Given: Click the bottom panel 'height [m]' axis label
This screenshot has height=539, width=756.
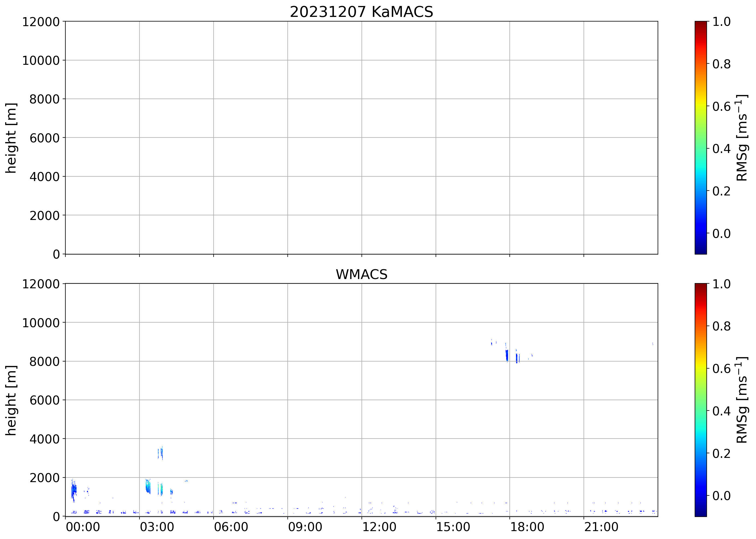Looking at the screenshot, I should click(x=11, y=400).
